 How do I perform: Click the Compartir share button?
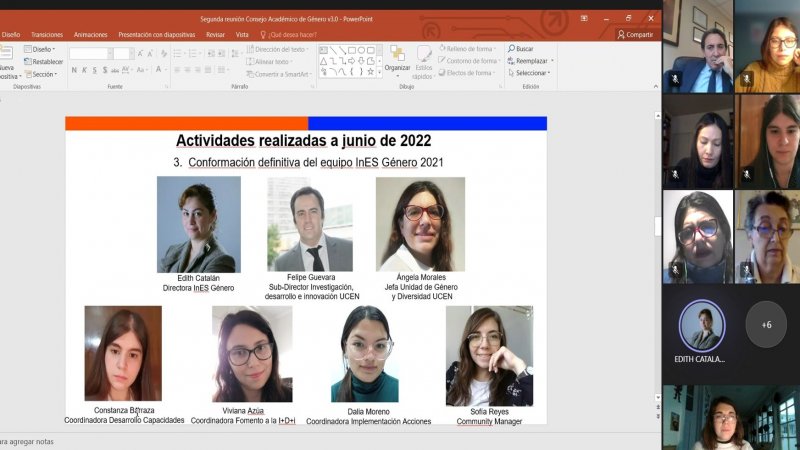(x=635, y=34)
